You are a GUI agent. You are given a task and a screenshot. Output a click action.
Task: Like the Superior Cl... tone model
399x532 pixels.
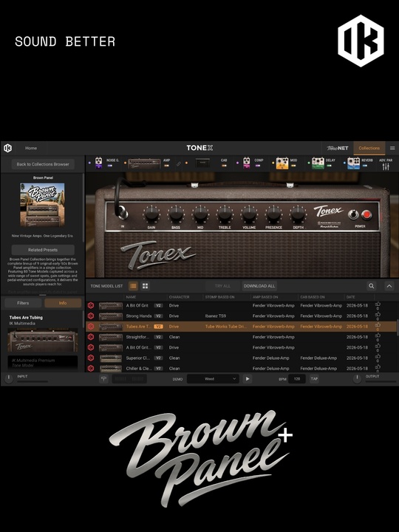click(x=378, y=358)
